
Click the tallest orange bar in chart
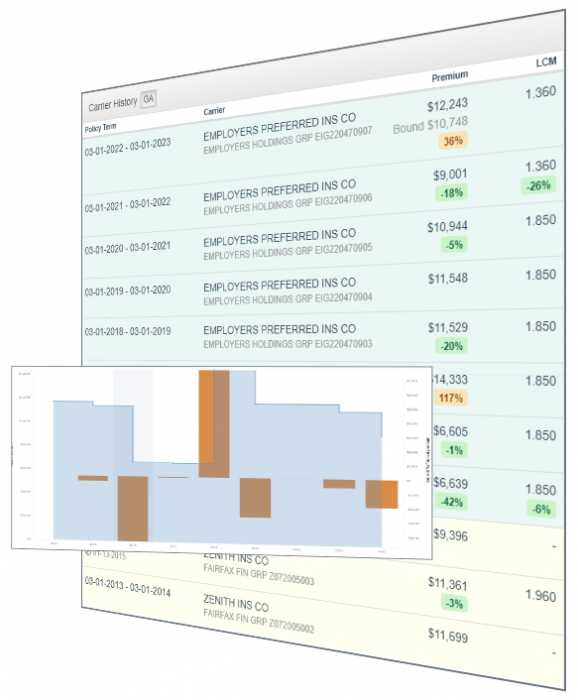pyautogui.click(x=214, y=424)
